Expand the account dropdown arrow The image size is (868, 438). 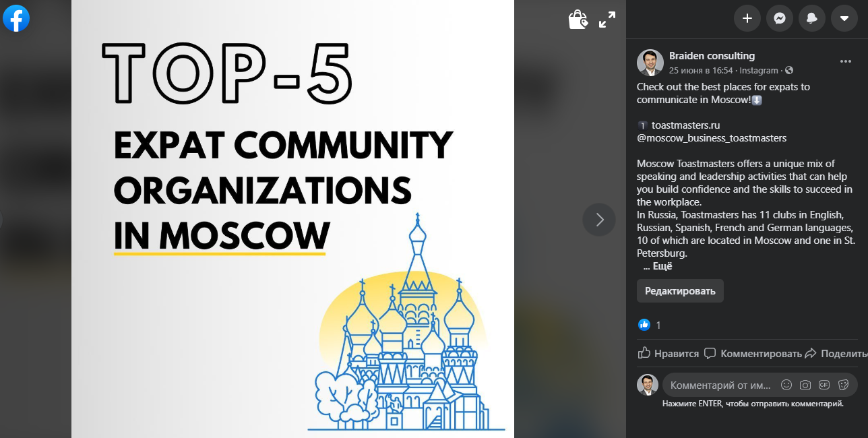click(844, 18)
